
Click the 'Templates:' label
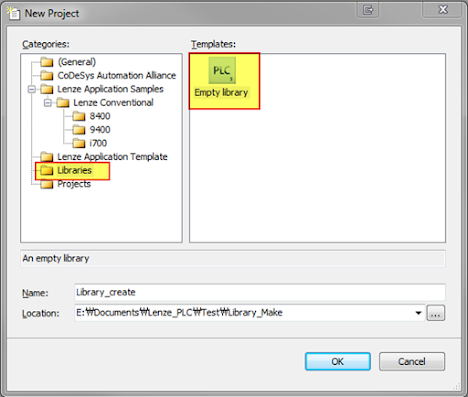(x=213, y=44)
